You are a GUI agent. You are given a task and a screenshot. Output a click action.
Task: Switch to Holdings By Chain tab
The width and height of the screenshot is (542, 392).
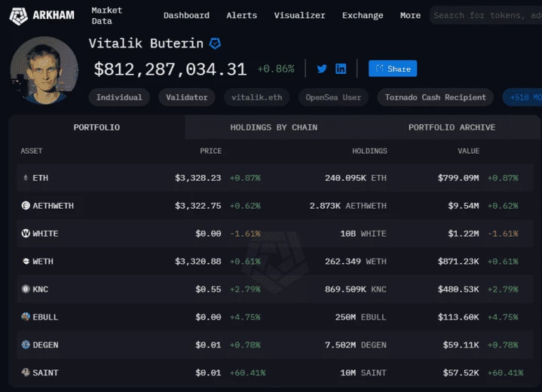(274, 127)
